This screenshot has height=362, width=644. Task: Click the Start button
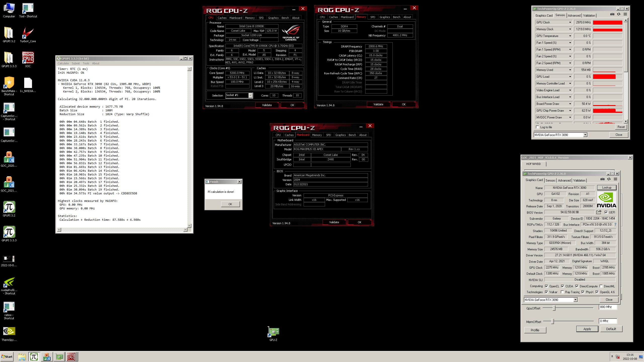tap(7, 357)
